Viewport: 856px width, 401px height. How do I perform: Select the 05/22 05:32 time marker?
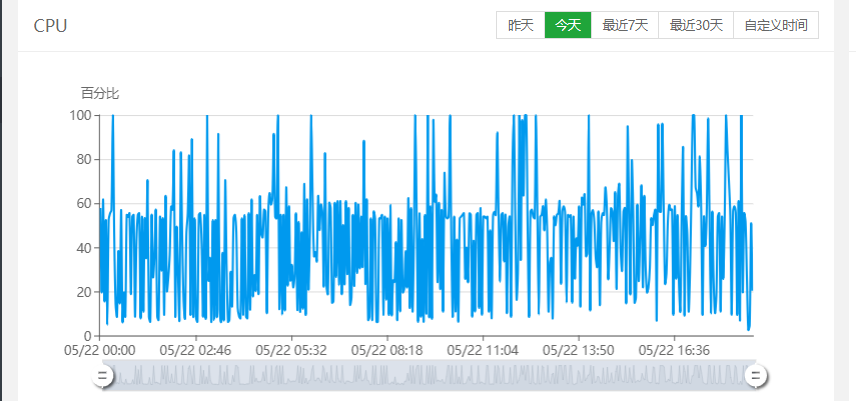coord(291,350)
